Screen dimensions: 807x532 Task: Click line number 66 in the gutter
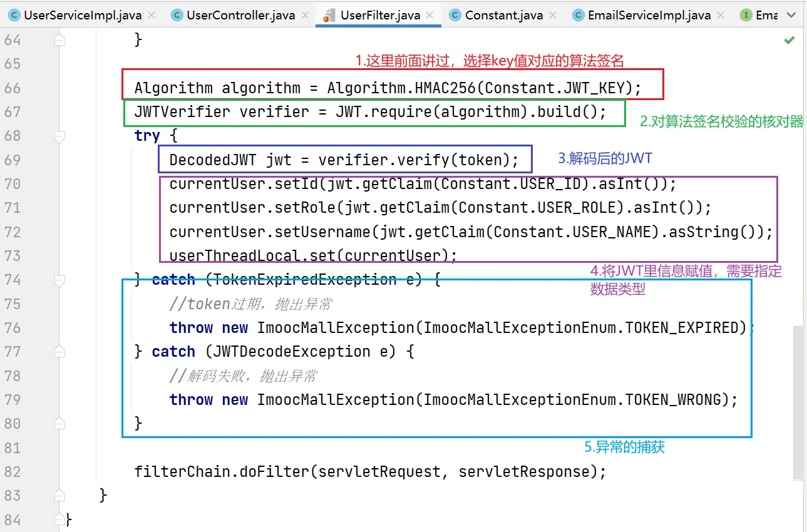[x=13, y=88]
